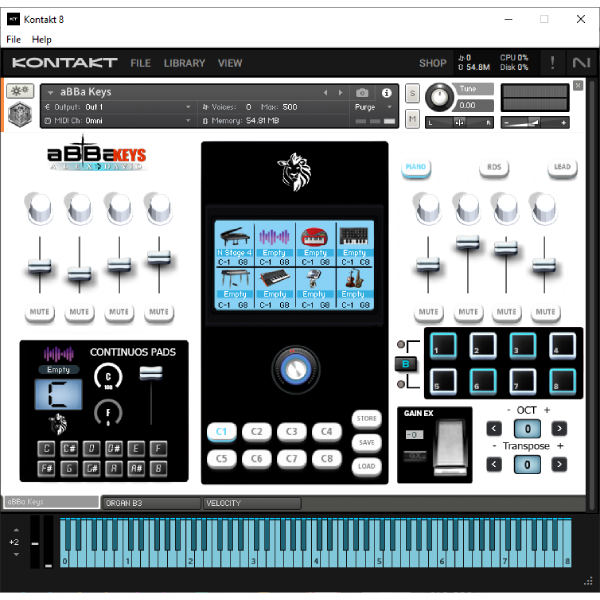600x600 pixels.
Task: Switch to the ORGAN B3 tab
Action: (151, 503)
